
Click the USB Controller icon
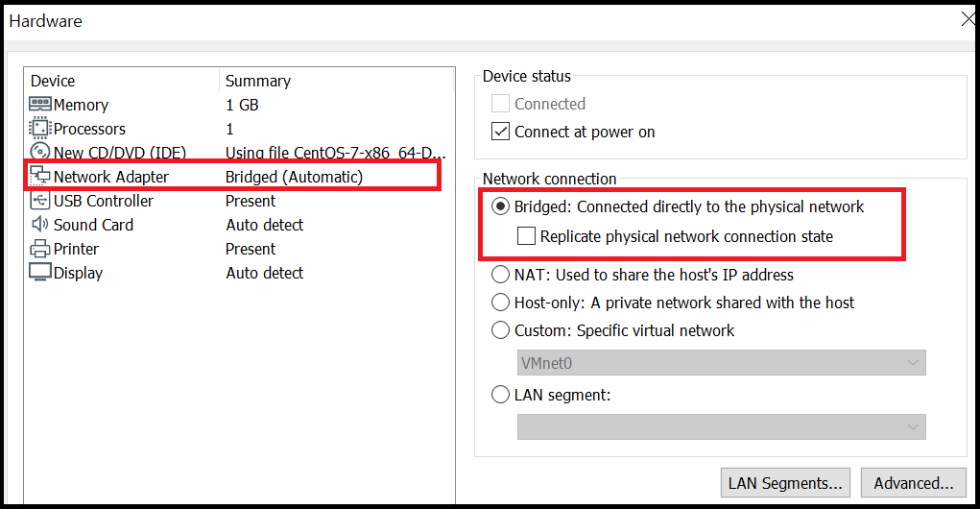[x=40, y=201]
